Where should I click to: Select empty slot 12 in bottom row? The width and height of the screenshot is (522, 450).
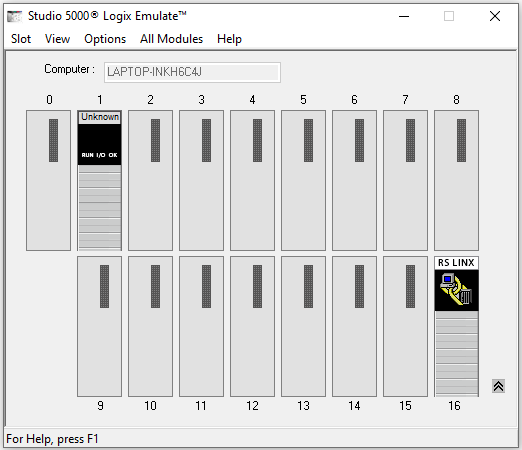click(x=252, y=326)
